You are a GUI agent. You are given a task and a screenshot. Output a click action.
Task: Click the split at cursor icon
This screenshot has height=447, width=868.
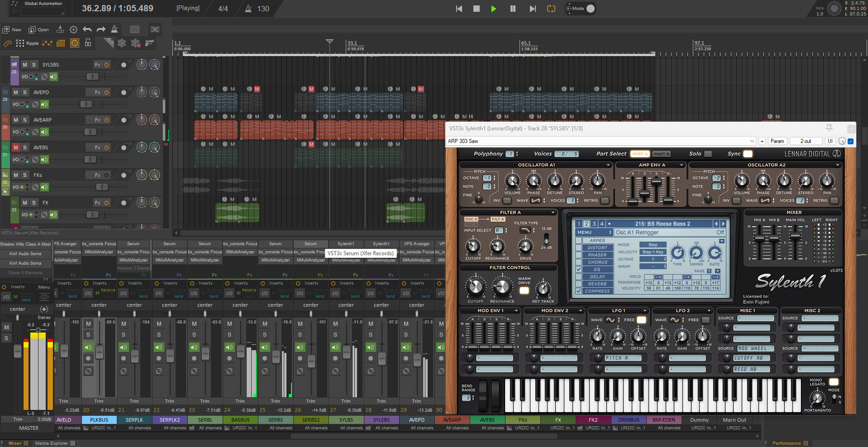pyautogui.click(x=155, y=29)
